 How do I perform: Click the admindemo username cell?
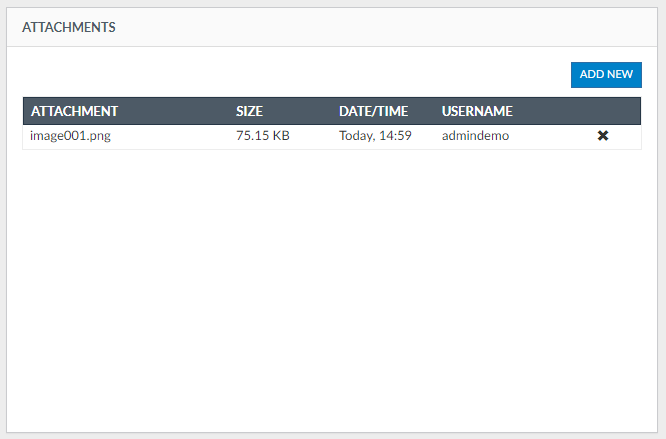pos(476,136)
